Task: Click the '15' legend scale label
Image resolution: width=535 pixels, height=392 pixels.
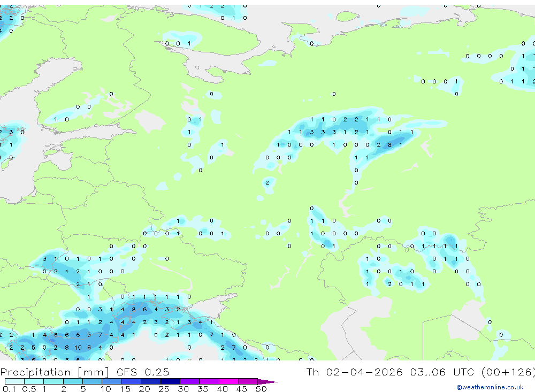Action: 125,389
